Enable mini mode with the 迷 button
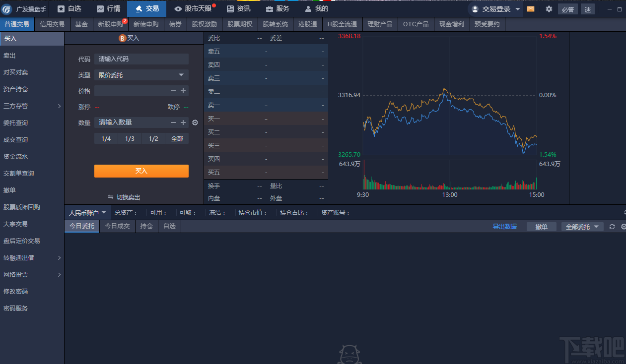Viewport: 626px width, 364px height. click(x=588, y=9)
